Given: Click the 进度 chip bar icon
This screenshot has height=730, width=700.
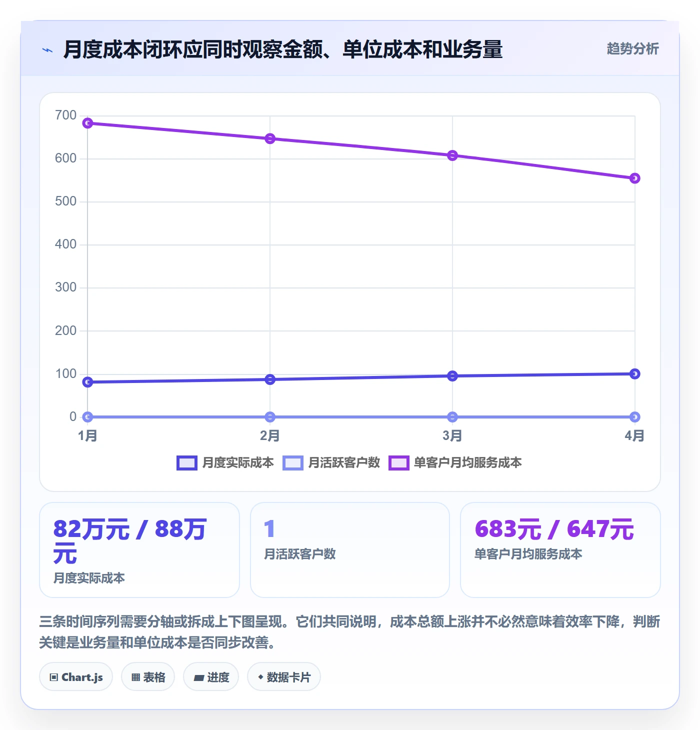Looking at the screenshot, I should tap(199, 678).
